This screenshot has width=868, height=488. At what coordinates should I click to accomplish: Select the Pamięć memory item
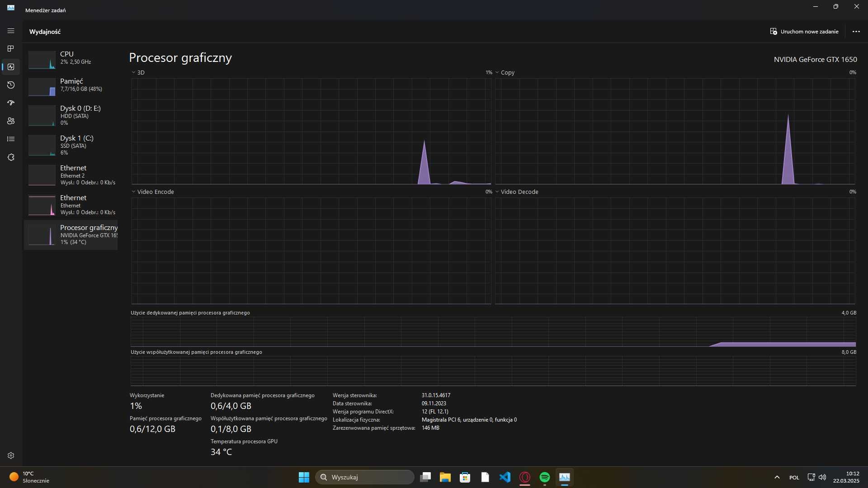pos(71,86)
